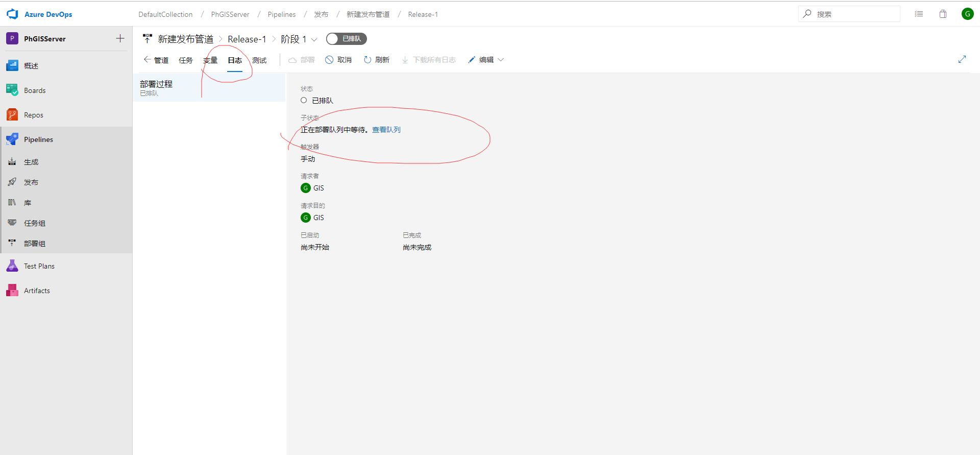Open the 查看队列 link
980x455 pixels.
coord(386,130)
